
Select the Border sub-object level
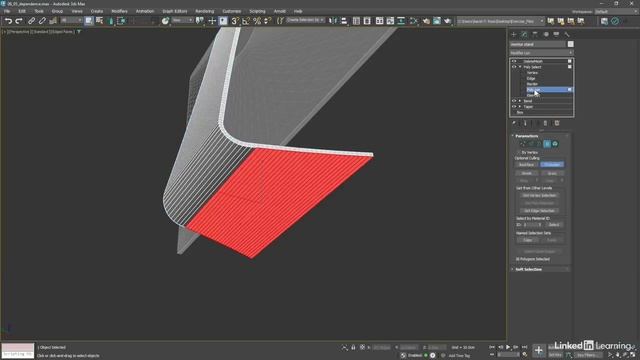click(x=532, y=84)
